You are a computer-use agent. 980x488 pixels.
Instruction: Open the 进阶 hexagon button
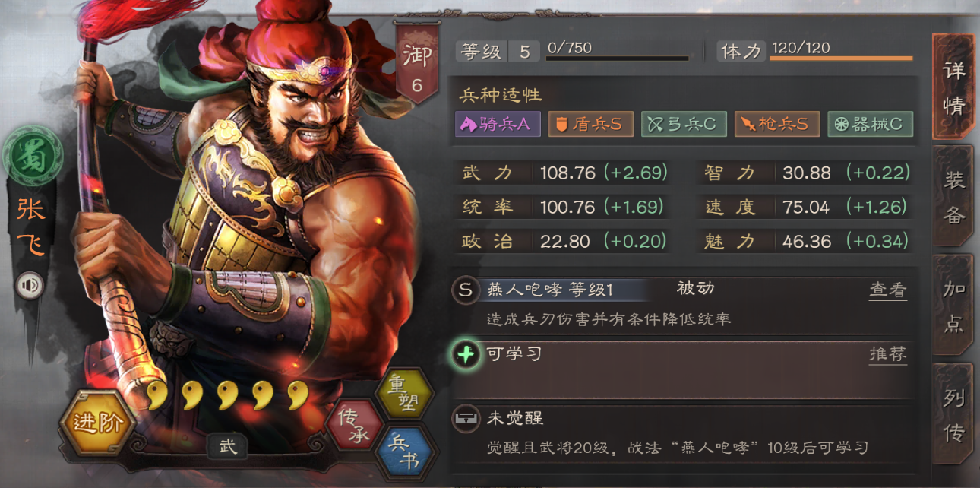(99, 423)
